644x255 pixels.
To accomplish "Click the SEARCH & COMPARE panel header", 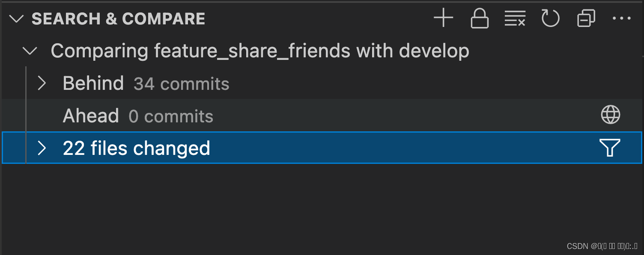I will click(x=119, y=18).
